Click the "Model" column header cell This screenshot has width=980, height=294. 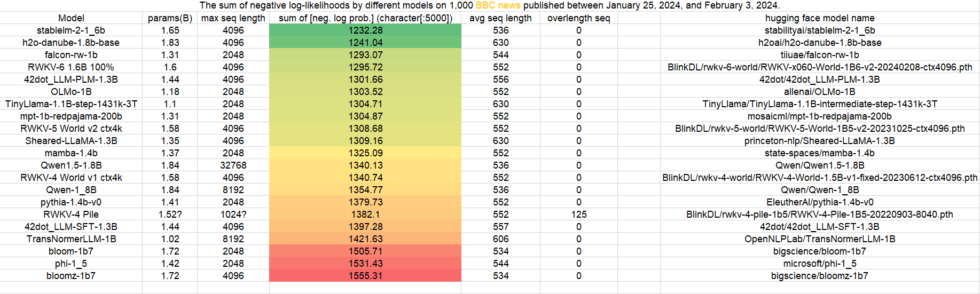coord(71,18)
